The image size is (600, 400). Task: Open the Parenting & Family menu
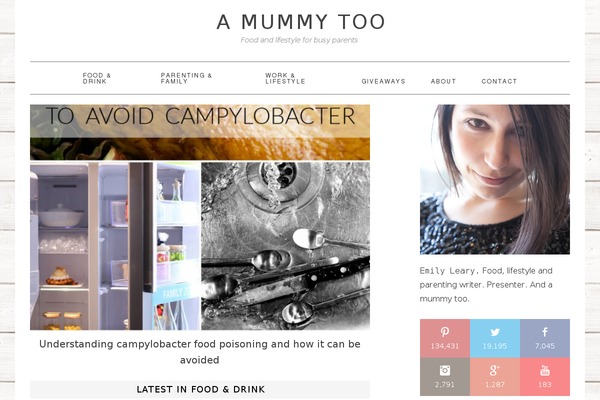(186, 78)
